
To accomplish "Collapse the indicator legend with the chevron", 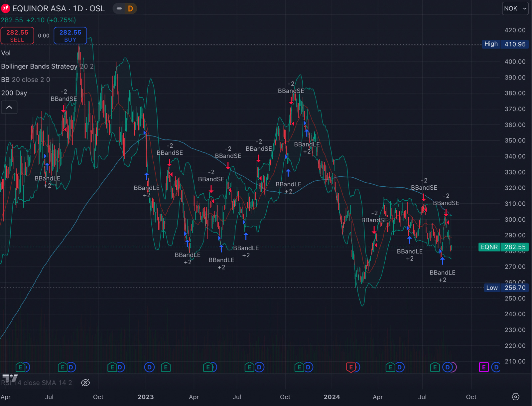I will (x=9, y=107).
